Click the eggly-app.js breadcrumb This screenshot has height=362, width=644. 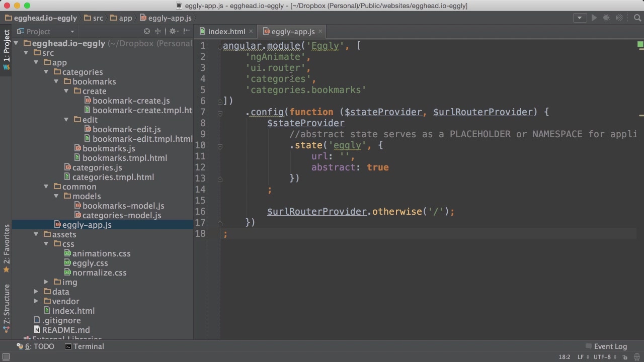click(x=166, y=18)
